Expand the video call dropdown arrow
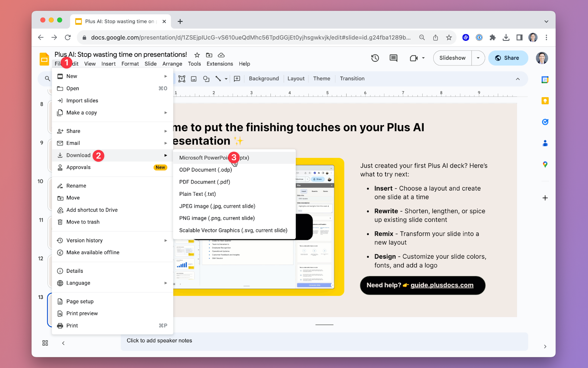The image size is (588, 368). pos(423,58)
